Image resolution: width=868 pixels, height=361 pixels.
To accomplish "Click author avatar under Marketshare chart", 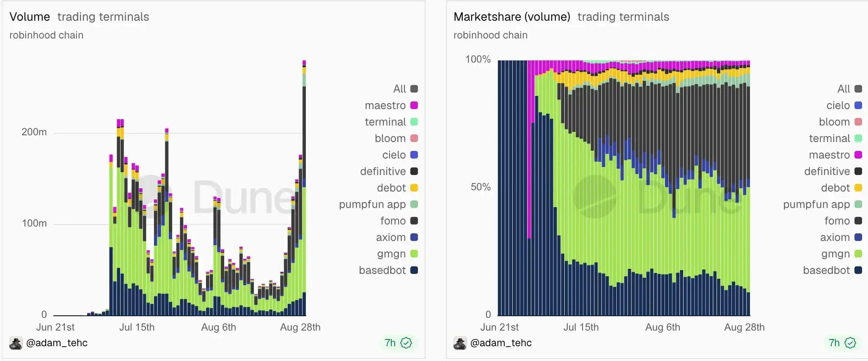I will [x=460, y=343].
